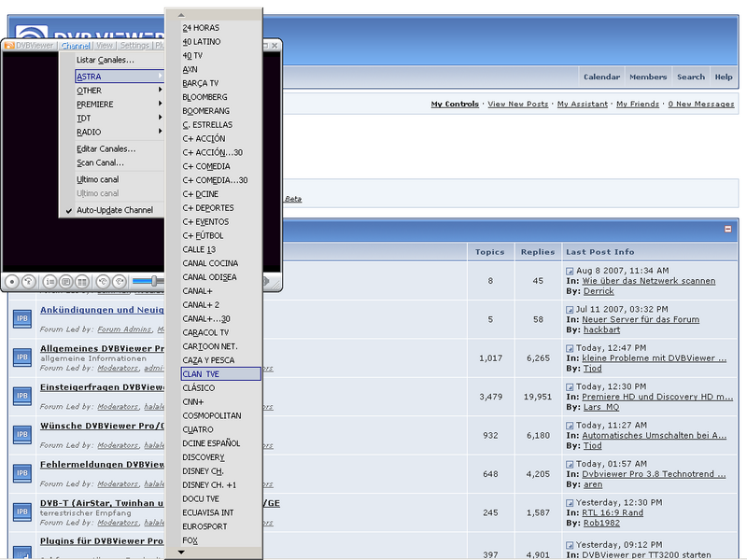Click the orange DVBViewer logo icon in title bar

pos(9,46)
